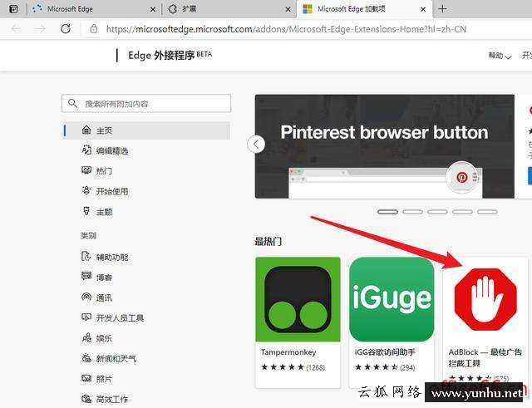Image resolution: width=532 pixels, height=408 pixels.
Task: Open the 高效工作 category
Action: (112, 399)
